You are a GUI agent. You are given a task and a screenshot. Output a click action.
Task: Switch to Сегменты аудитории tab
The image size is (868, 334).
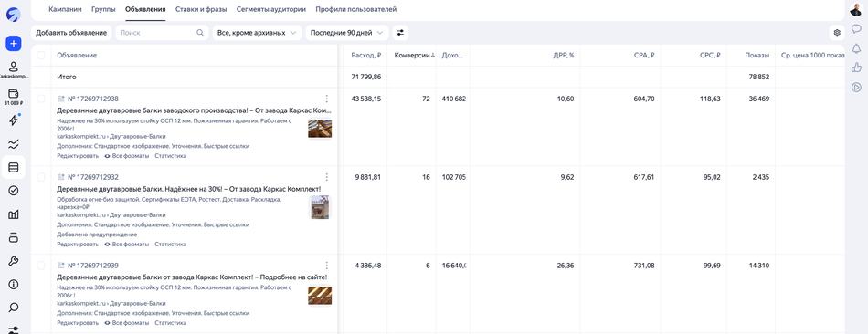pyautogui.click(x=270, y=9)
